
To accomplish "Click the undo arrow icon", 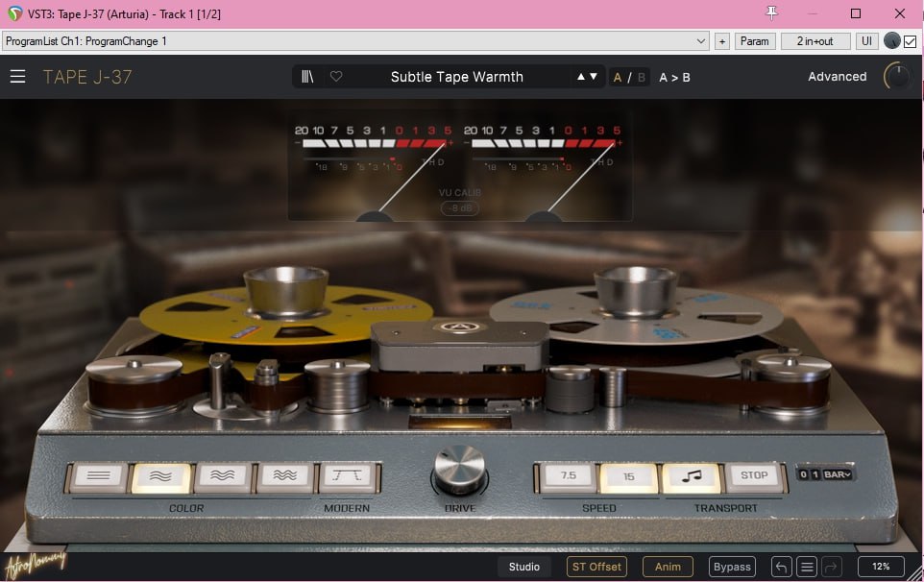I will [782, 567].
